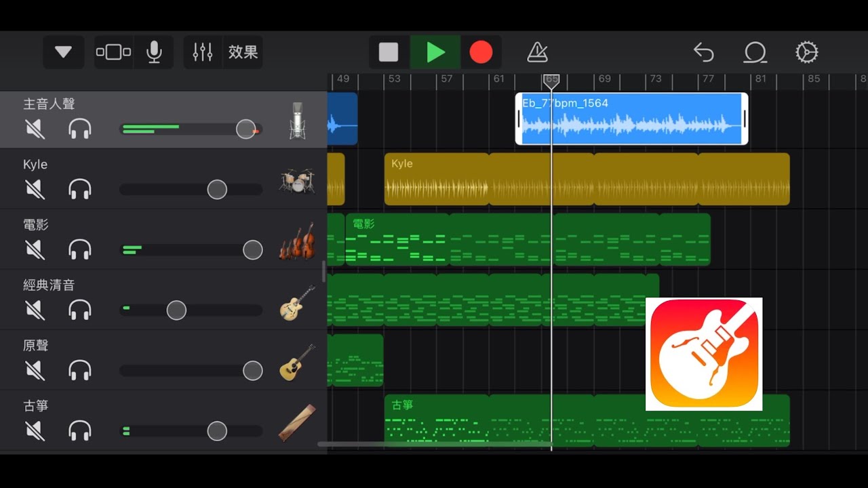
Task: Click the playhead marker at bar 65
Action: pos(551,81)
